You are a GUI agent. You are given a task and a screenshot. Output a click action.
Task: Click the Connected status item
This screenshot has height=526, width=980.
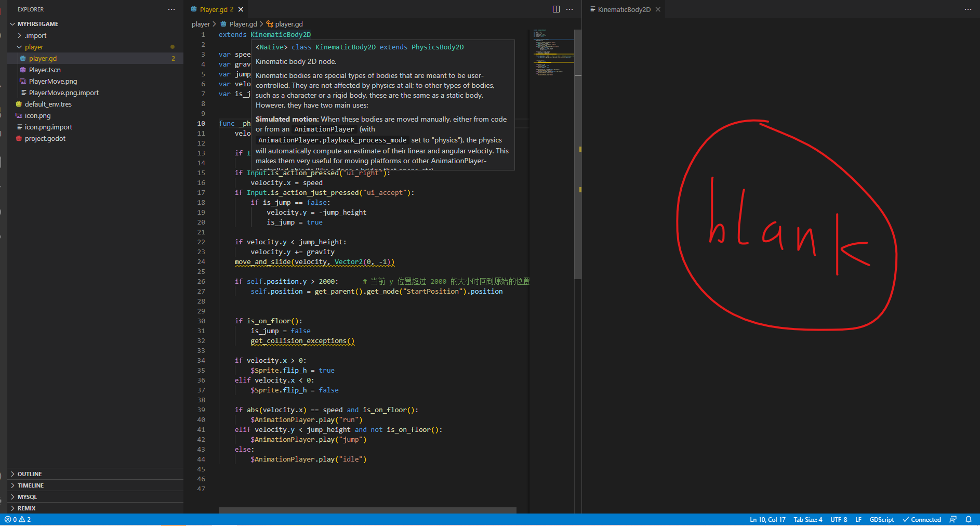coord(921,519)
